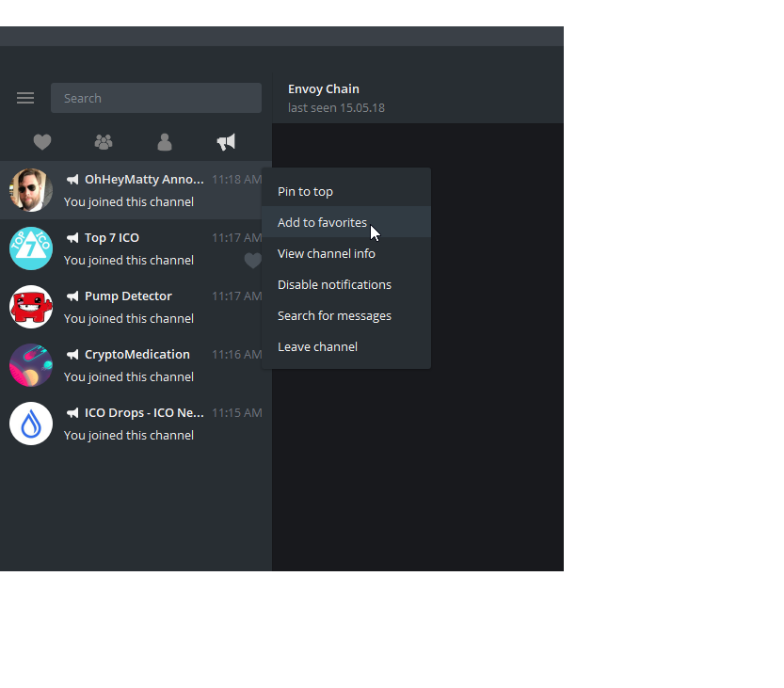Open Top 7 ICO channel avatar
Image resolution: width=784 pixels, height=688 pixels.
[31, 248]
